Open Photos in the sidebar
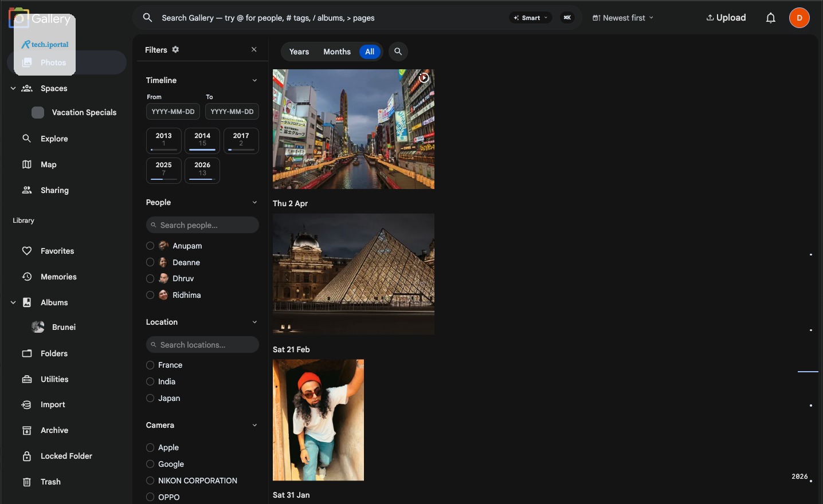The width and height of the screenshot is (823, 504). tap(67, 62)
